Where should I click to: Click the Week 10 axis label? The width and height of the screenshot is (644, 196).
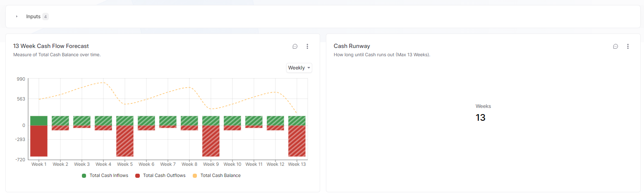pos(232,164)
